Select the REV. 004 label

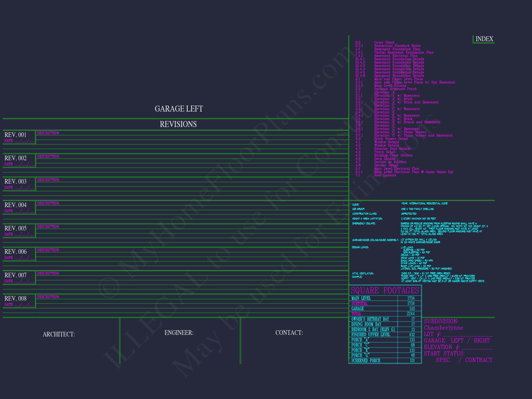pos(15,205)
